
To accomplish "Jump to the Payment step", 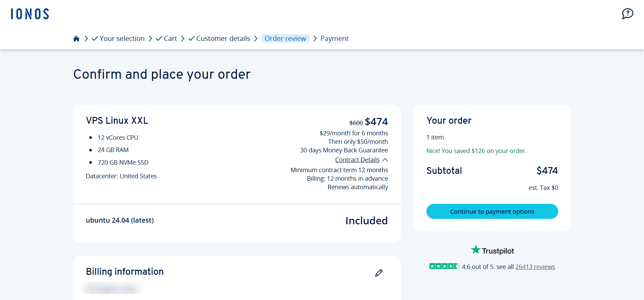I will [334, 39].
